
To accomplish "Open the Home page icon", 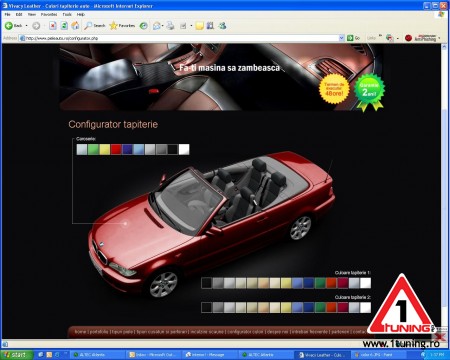I will pos(75,26).
